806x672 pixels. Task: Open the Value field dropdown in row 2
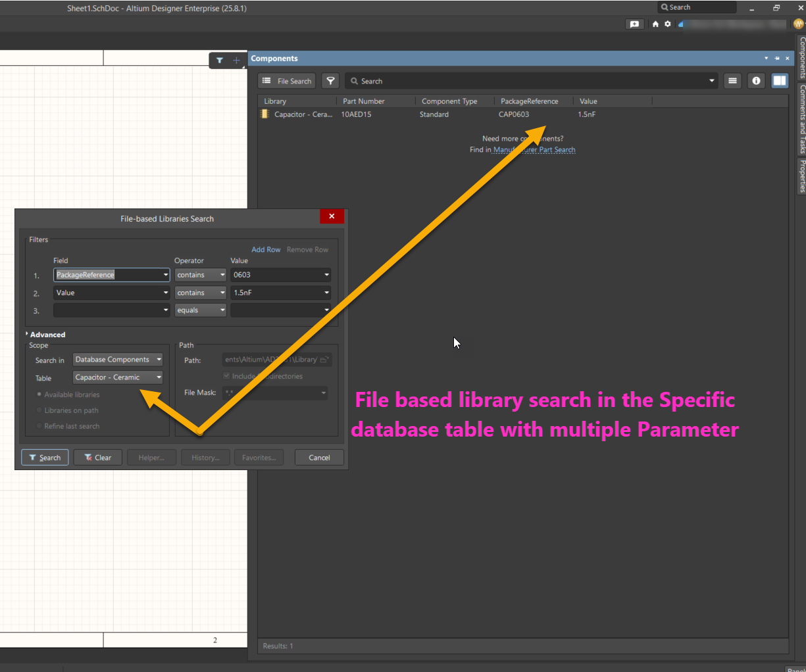166,293
